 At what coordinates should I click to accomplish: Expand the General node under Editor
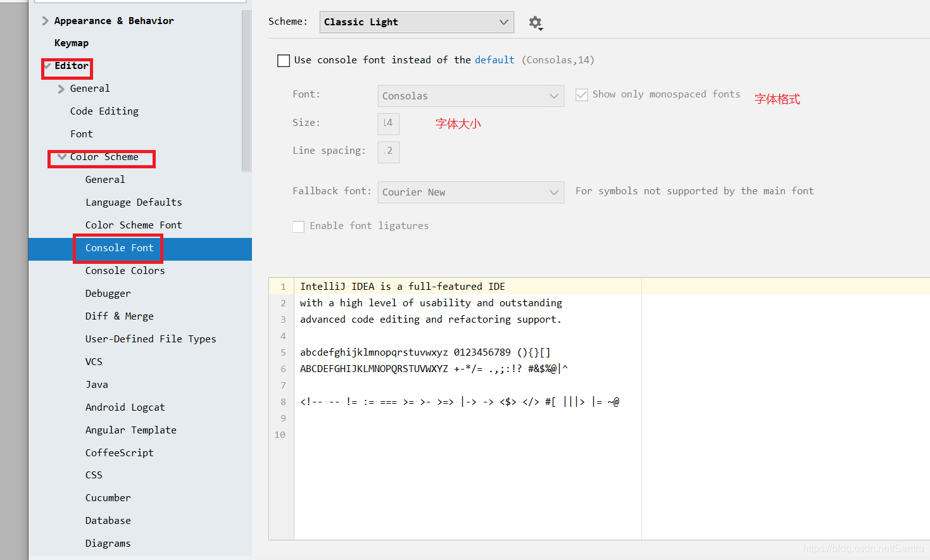(x=61, y=89)
